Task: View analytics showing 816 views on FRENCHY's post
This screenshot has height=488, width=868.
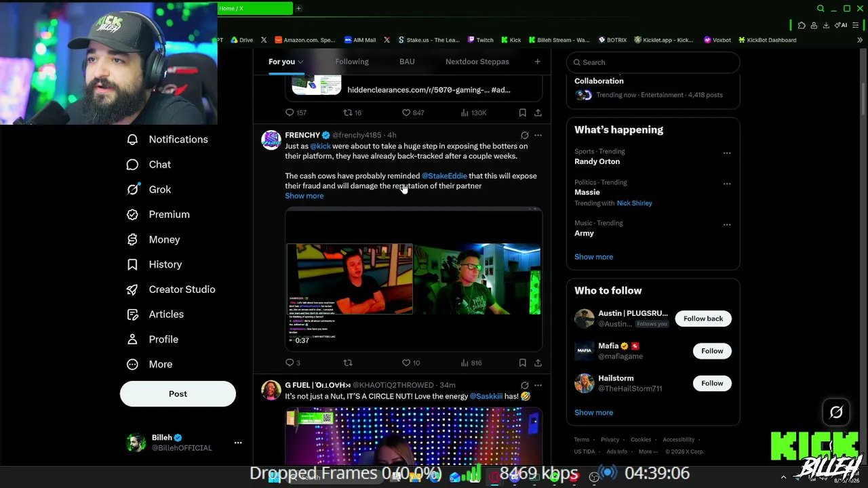Action: coord(471,363)
